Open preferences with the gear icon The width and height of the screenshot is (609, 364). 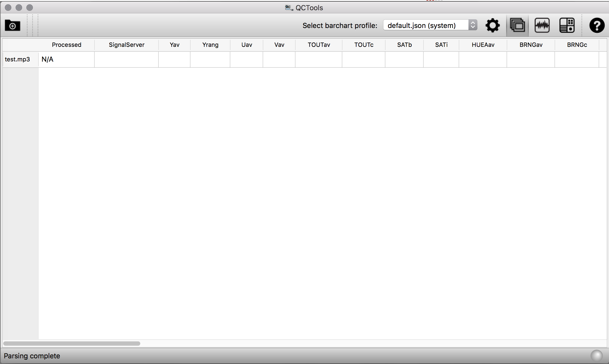coord(492,26)
